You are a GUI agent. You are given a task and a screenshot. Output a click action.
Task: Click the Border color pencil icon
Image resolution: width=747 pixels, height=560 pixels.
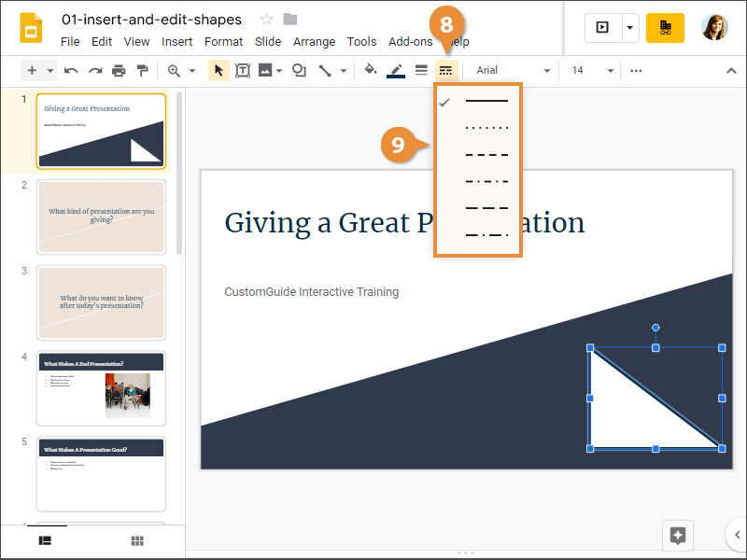(x=396, y=71)
